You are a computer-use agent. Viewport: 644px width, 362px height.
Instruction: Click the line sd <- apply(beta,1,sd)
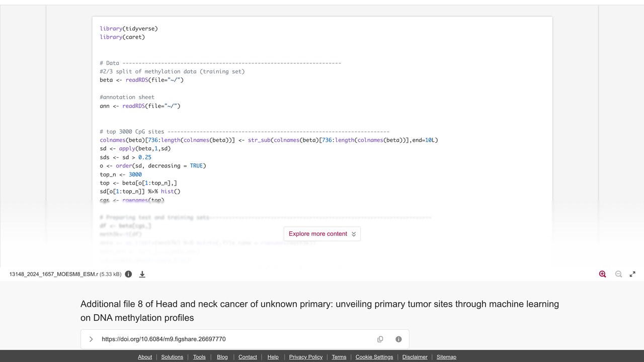(135, 149)
